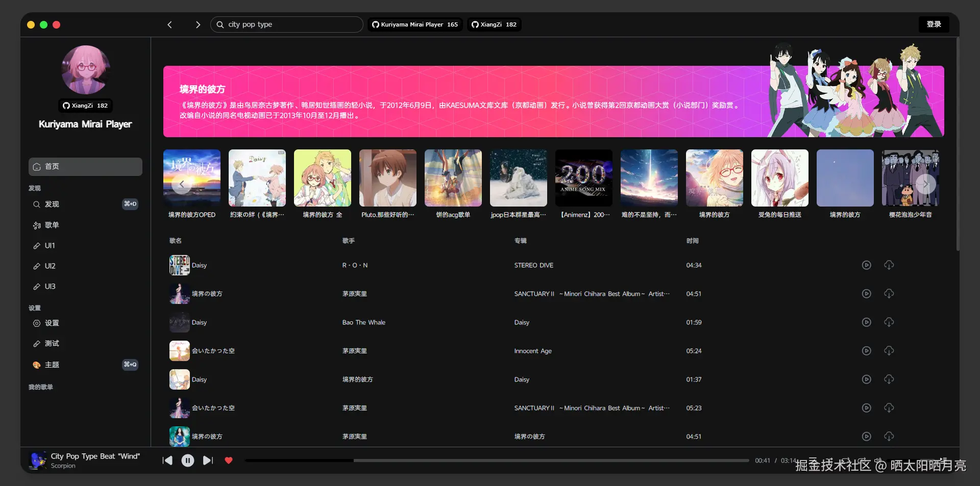
Task: Open the 难的不是坚持 playlist cover
Action: (x=649, y=178)
